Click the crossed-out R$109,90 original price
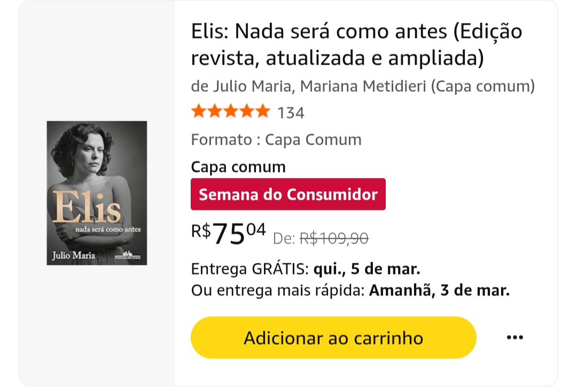 point(334,239)
